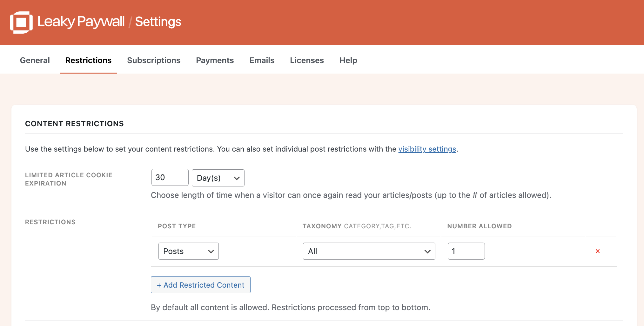Open the General settings tab
The width and height of the screenshot is (644, 326).
click(x=35, y=60)
